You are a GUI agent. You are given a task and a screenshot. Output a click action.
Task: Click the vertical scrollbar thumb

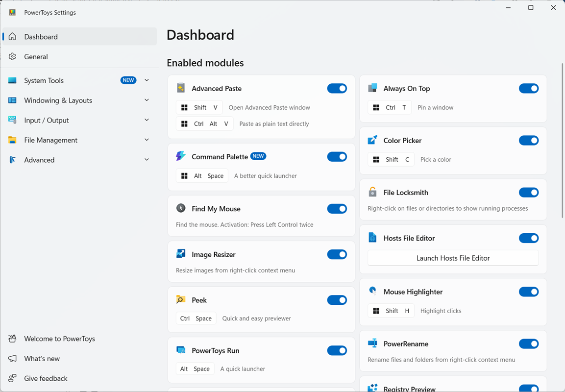pos(562,141)
